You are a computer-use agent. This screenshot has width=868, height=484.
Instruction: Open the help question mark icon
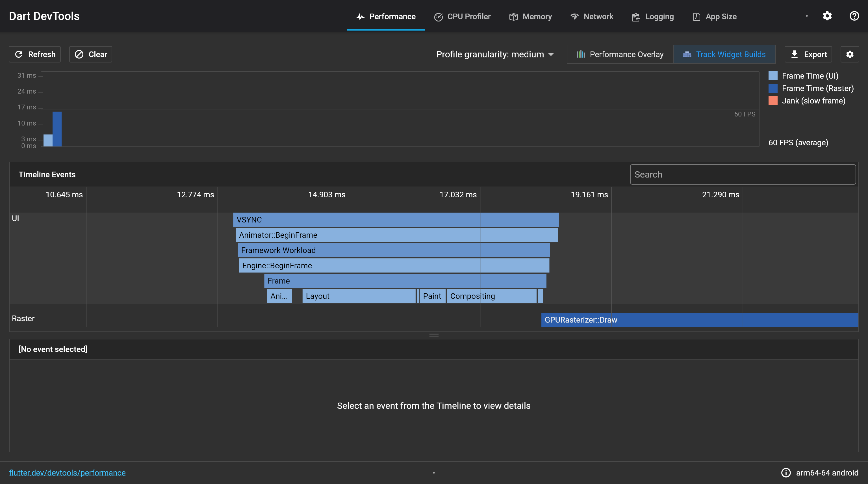coord(854,16)
